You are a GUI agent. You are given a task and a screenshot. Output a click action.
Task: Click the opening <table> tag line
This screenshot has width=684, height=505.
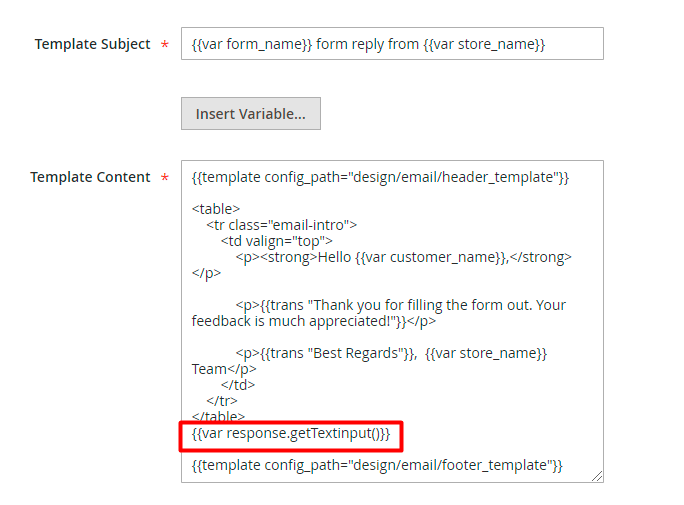point(216,209)
